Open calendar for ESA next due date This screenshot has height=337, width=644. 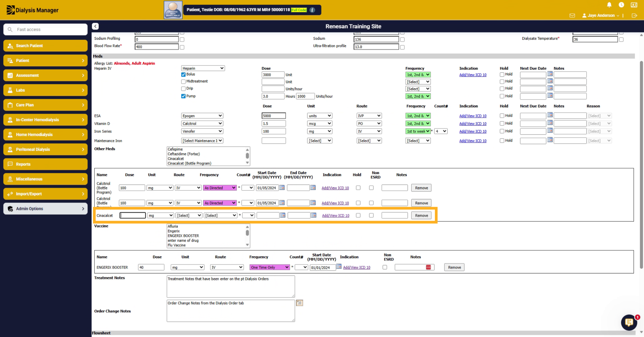coord(550,115)
